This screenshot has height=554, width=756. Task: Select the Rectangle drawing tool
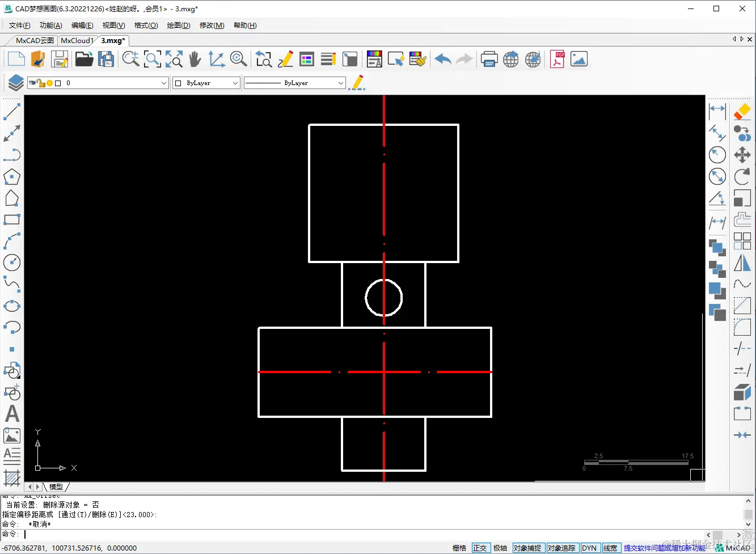[x=12, y=219]
